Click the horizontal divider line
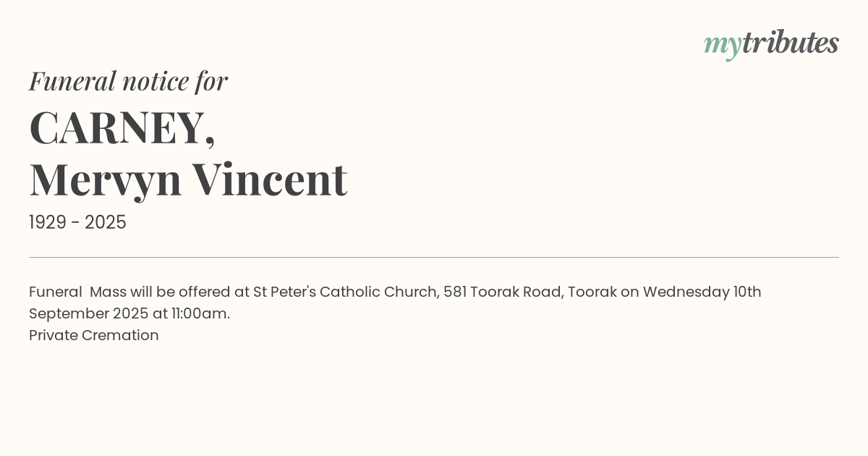The image size is (868, 456). pos(434,257)
